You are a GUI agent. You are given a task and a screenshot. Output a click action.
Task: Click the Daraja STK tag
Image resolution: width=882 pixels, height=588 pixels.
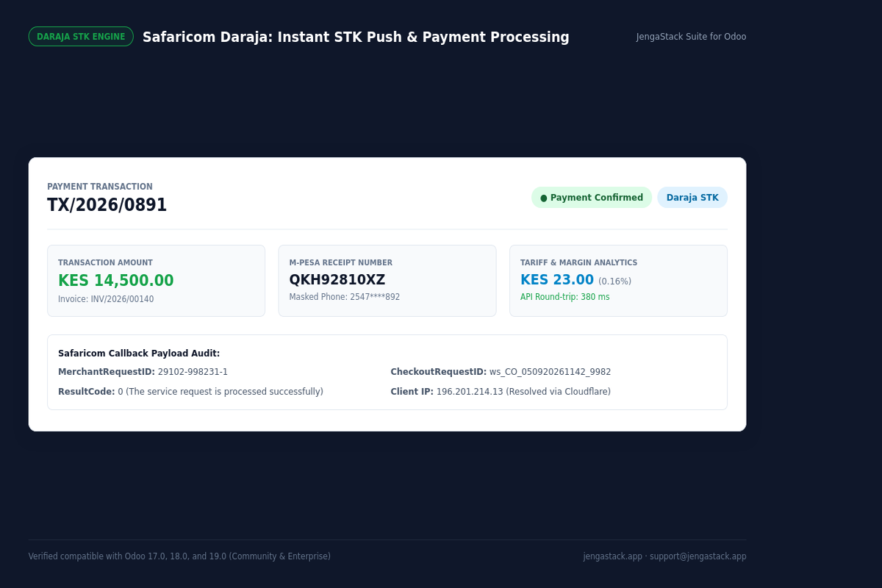(692, 198)
